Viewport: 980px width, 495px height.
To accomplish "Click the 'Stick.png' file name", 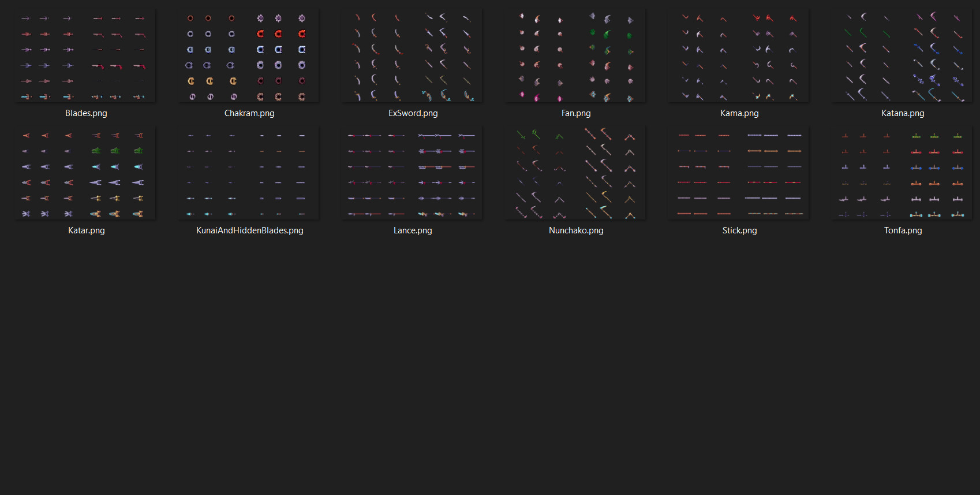I will click(739, 230).
